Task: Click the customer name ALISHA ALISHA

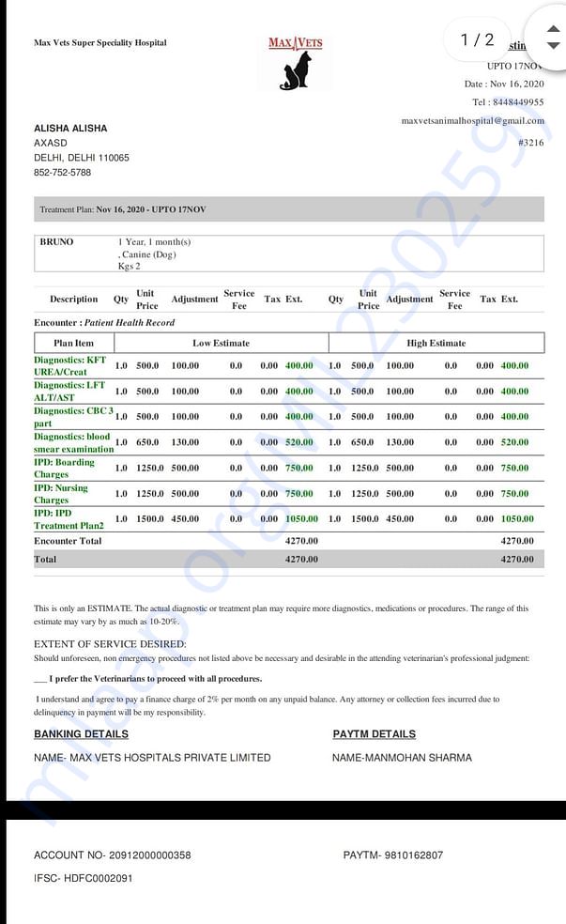Action: [x=70, y=128]
